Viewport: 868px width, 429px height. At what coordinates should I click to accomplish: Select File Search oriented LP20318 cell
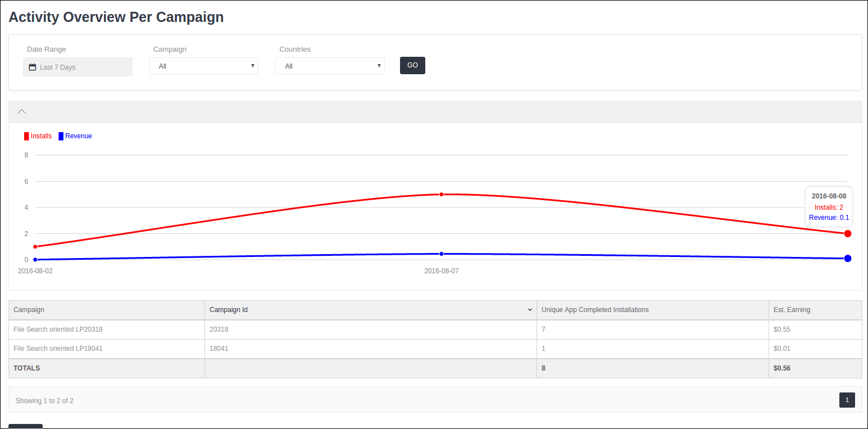coord(107,329)
